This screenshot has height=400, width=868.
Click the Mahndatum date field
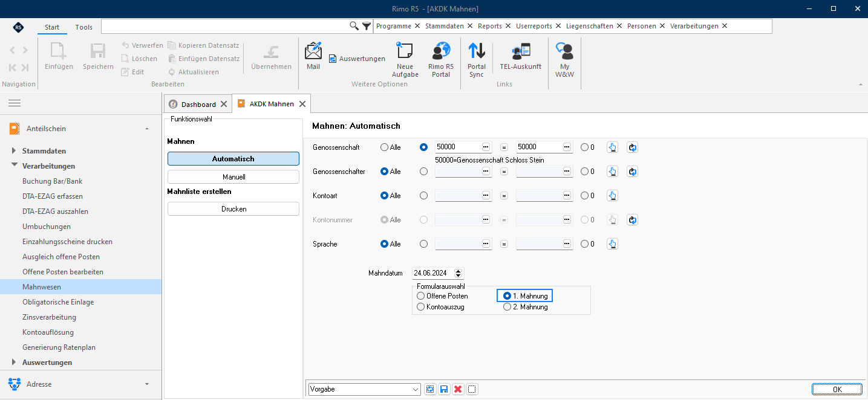click(432, 273)
